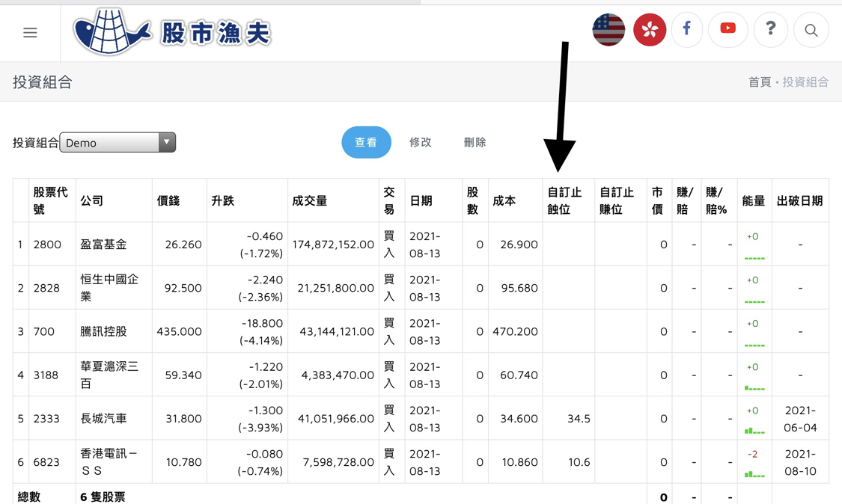
Task: Click stock code 700
Action: tap(44, 331)
